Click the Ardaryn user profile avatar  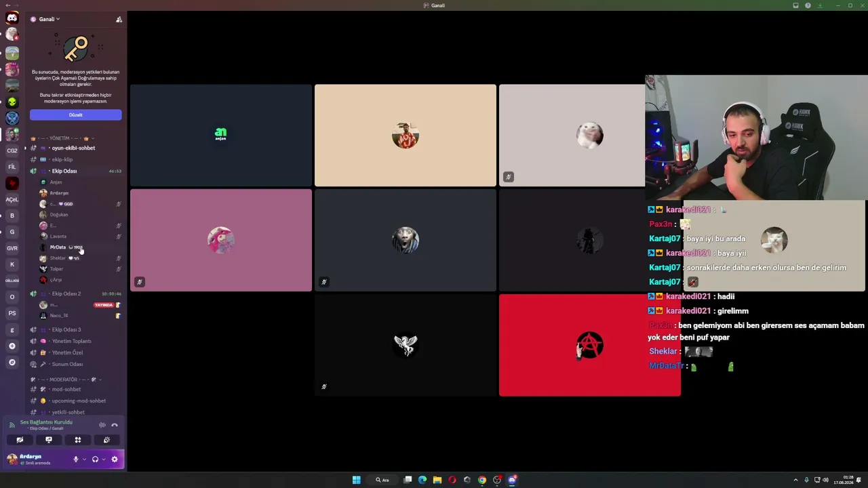tap(12, 460)
